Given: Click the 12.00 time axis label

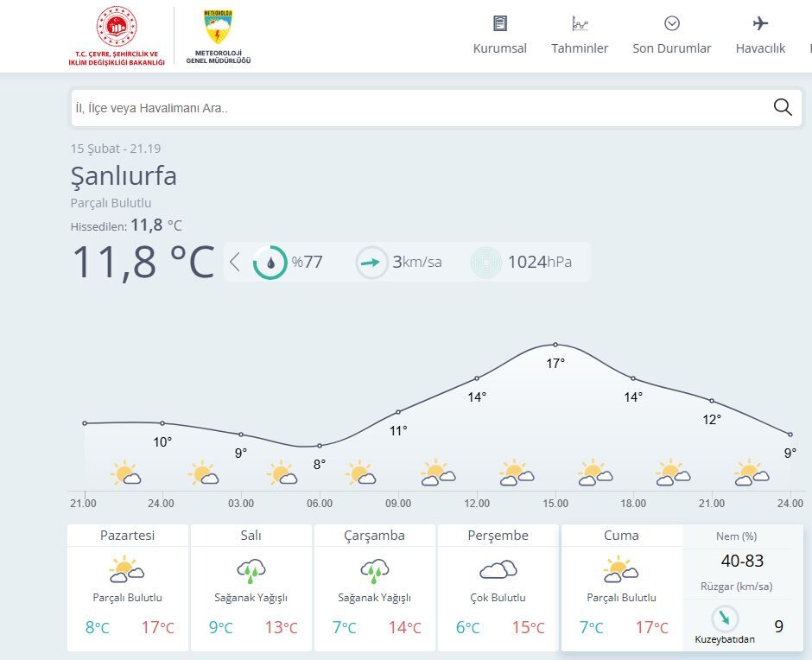Looking at the screenshot, I should 477,503.
